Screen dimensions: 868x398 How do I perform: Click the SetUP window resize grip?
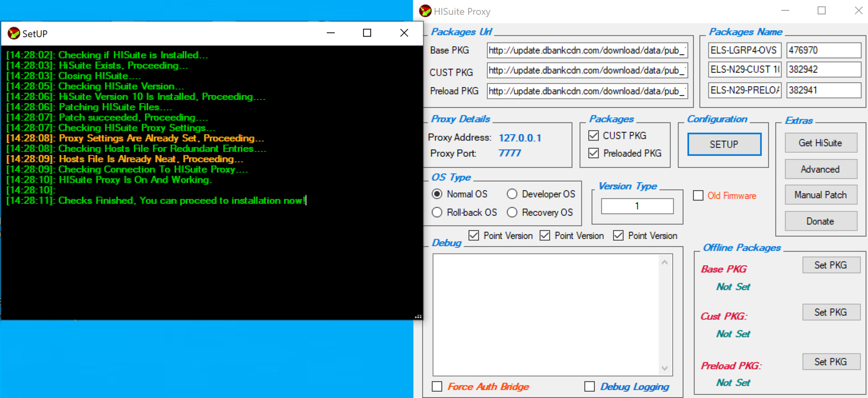(418, 316)
